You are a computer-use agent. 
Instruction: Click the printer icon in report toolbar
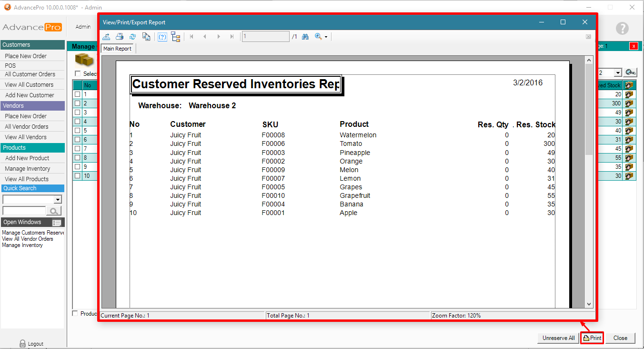120,37
